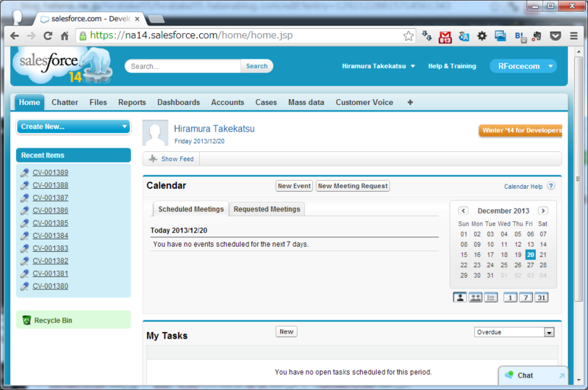Switch calendar to month view

541,297
